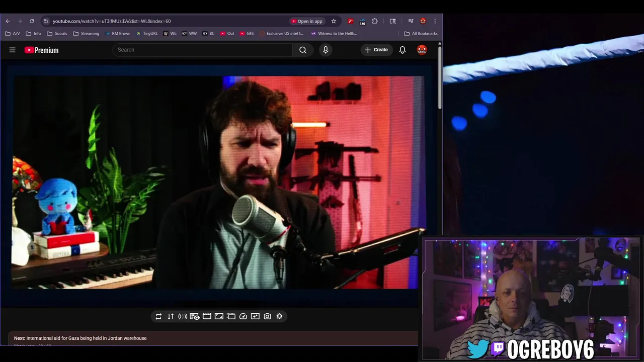Click the pop-up player window icon
Image resolution: width=644 pixels, height=362 pixels.
click(x=231, y=316)
